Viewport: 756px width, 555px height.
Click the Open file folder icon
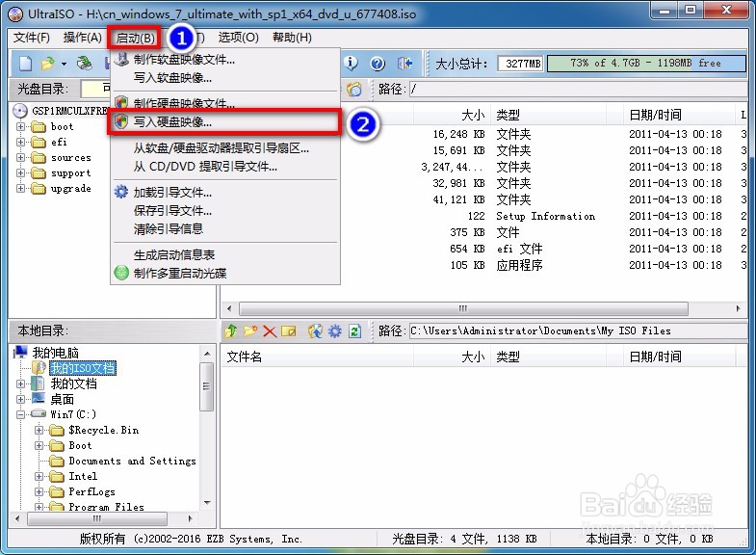pyautogui.click(x=48, y=64)
